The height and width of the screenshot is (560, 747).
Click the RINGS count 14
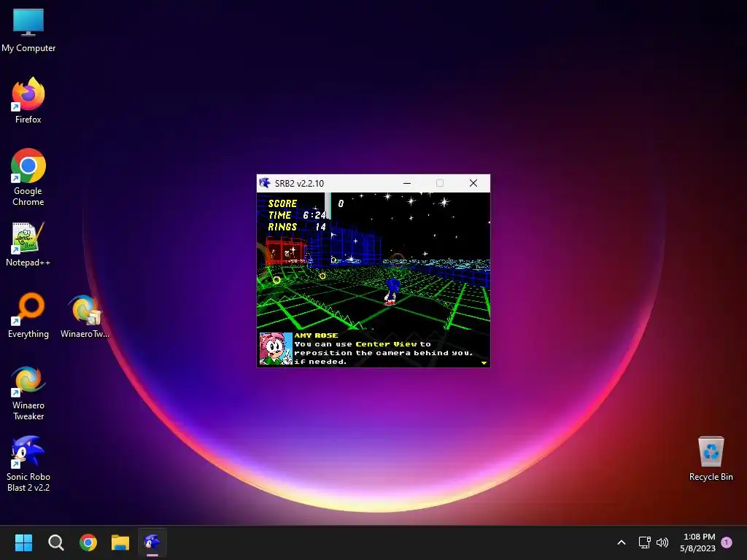coord(320,227)
